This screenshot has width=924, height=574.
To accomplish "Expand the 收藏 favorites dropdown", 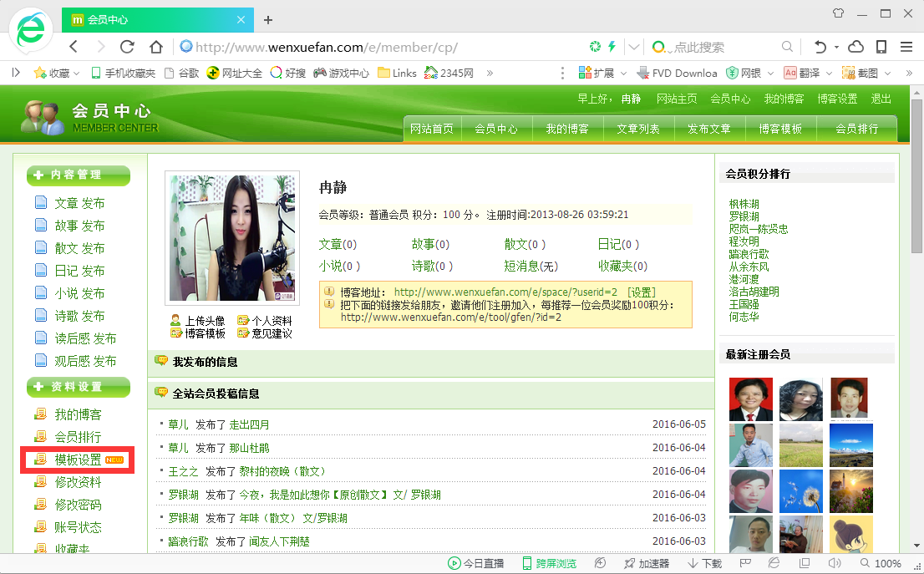I will (57, 73).
